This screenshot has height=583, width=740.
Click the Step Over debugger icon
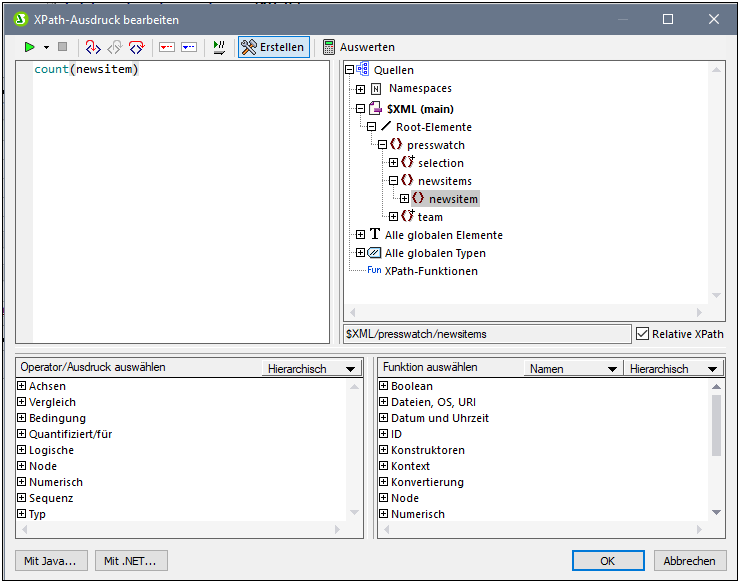[x=136, y=47]
